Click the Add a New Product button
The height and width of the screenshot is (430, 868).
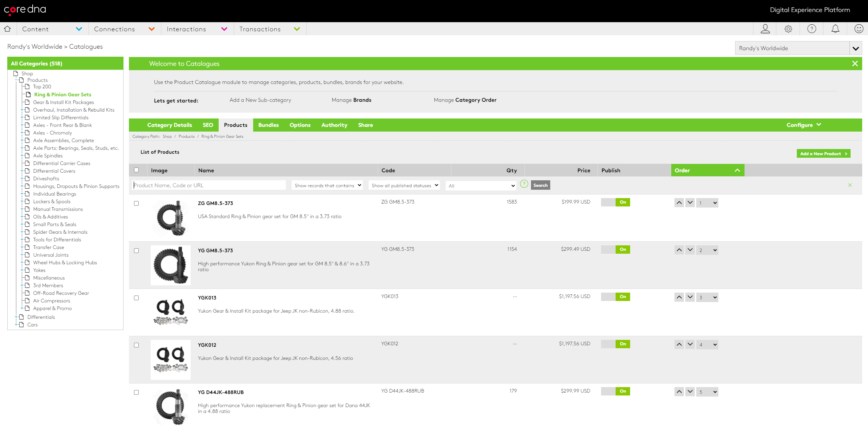pyautogui.click(x=823, y=153)
